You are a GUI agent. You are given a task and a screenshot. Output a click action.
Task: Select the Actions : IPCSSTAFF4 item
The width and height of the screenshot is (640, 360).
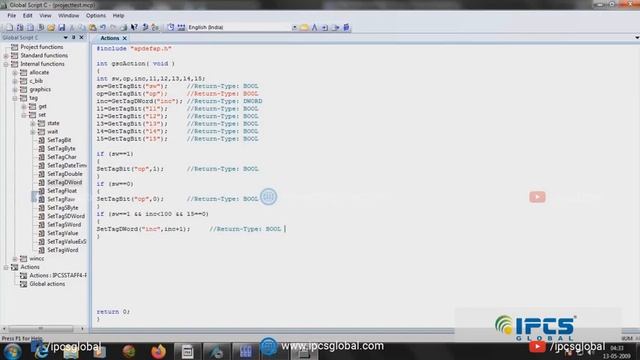coord(58,276)
